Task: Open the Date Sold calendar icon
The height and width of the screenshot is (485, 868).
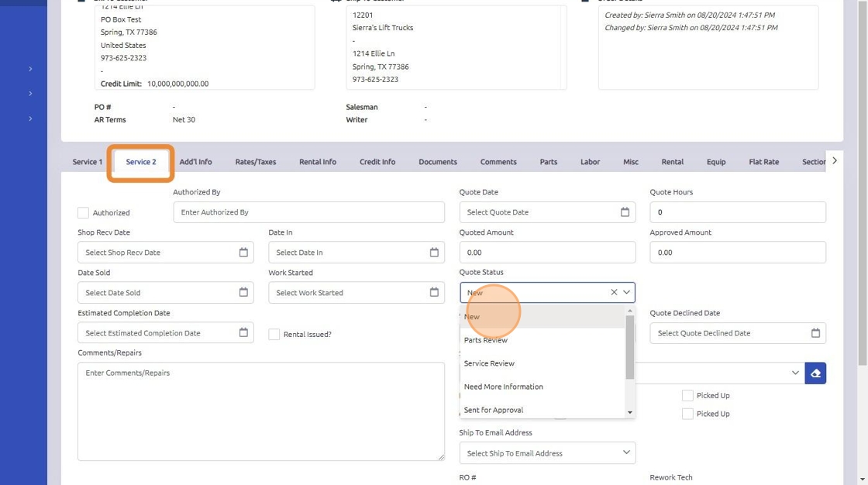Action: pyautogui.click(x=243, y=293)
